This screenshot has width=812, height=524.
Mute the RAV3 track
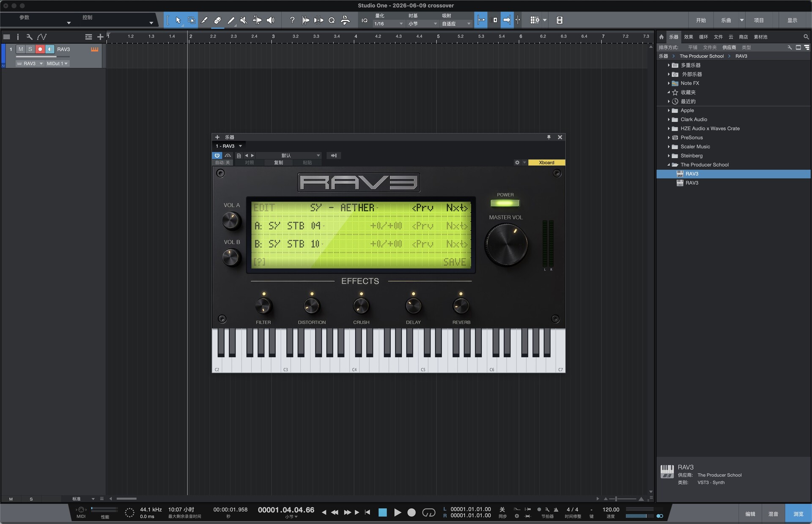[x=21, y=49]
